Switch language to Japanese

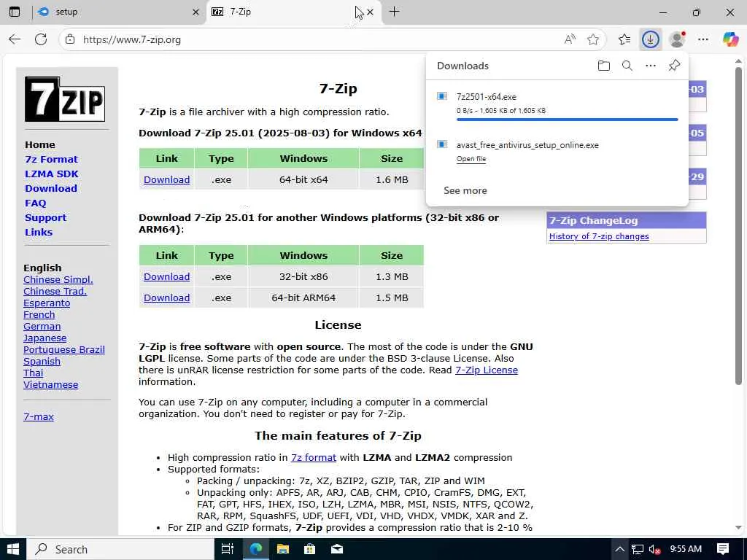tap(44, 338)
